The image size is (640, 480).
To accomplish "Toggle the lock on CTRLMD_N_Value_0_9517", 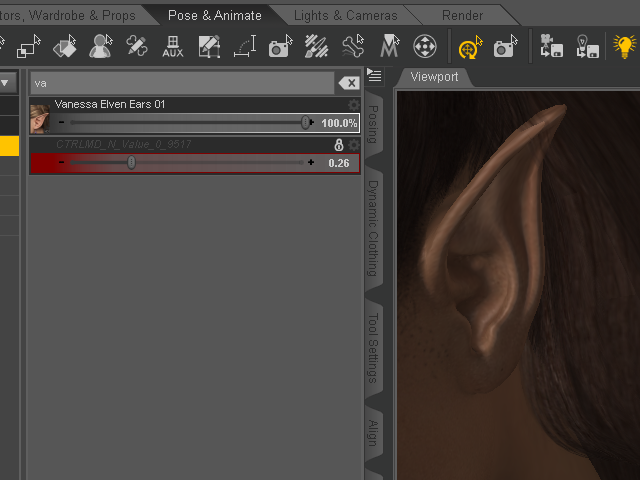I will [339, 144].
